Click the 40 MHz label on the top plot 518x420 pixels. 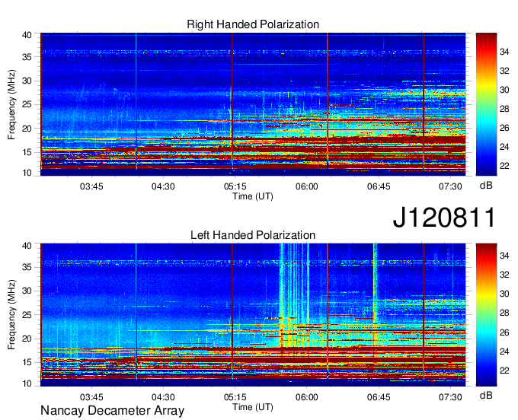(x=27, y=35)
